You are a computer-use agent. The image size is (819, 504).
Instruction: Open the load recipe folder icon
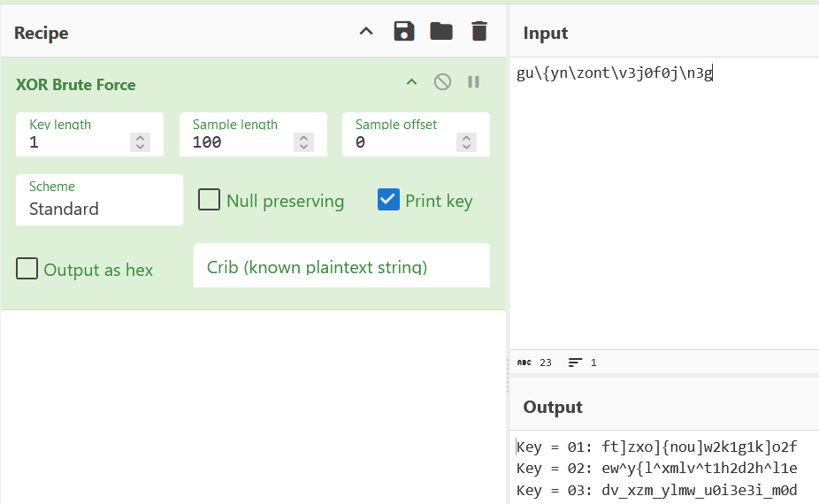click(x=441, y=32)
